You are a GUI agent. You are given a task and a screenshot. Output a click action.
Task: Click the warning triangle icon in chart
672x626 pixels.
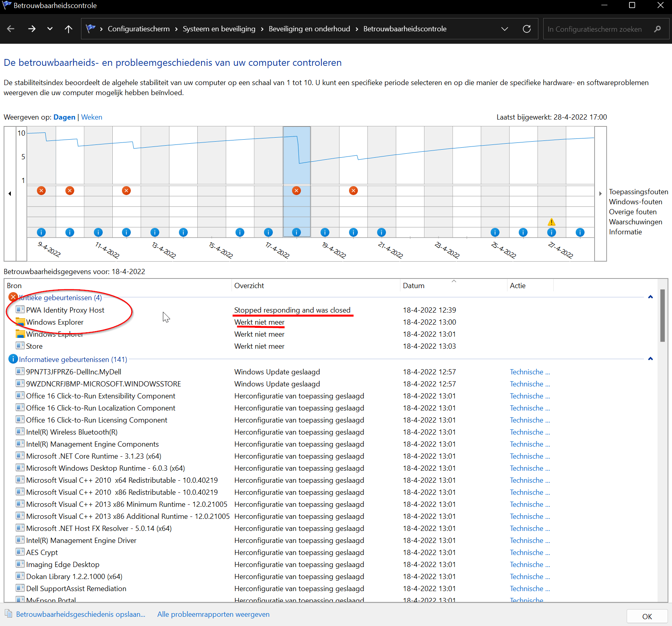coord(552,222)
